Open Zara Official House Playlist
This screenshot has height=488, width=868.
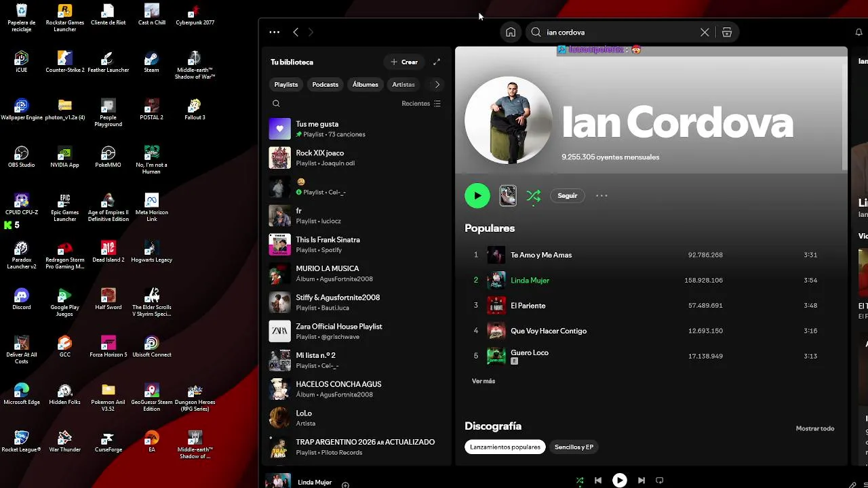click(x=355, y=331)
